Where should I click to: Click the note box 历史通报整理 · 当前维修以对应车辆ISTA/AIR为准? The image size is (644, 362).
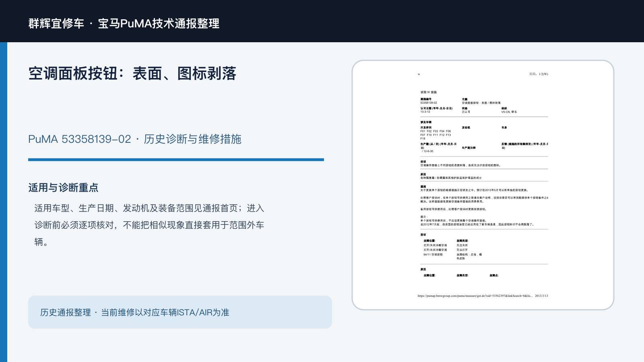180,312
